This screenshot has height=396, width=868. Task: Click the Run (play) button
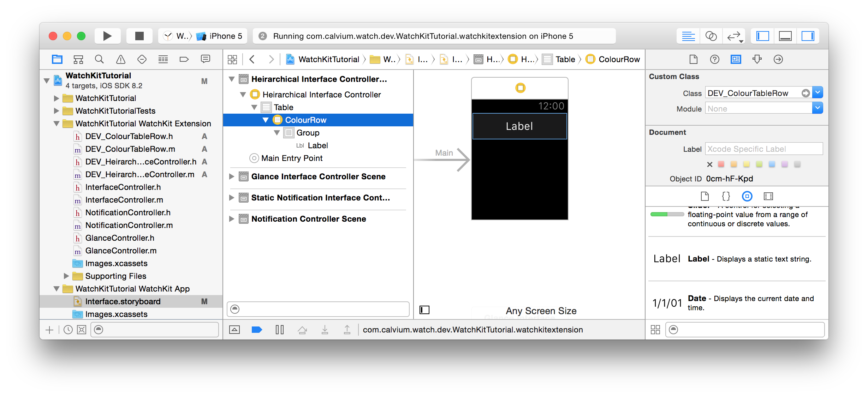pyautogui.click(x=107, y=36)
